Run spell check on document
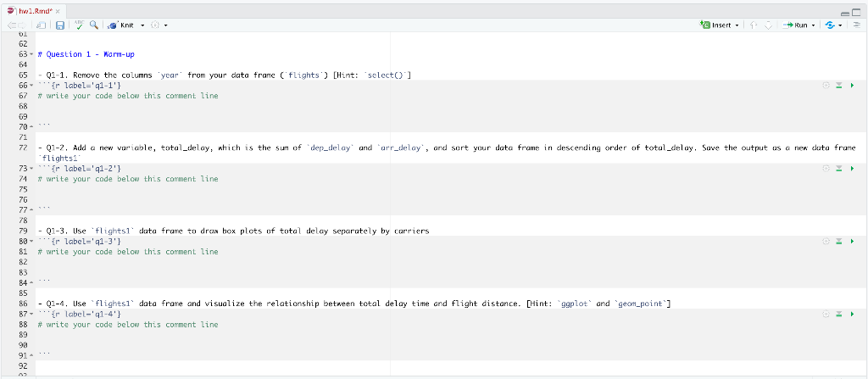868x379 pixels. tap(80, 25)
